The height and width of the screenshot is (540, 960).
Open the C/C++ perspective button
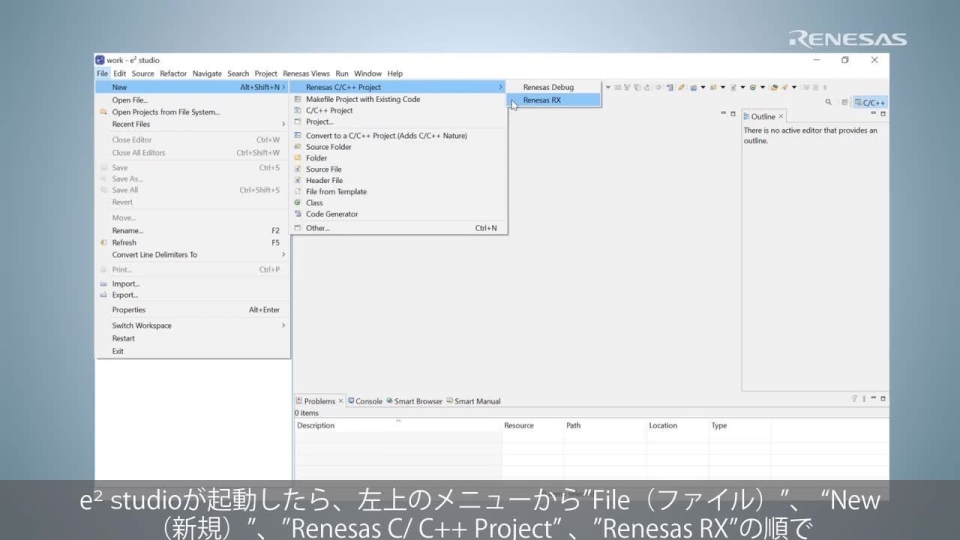871,102
